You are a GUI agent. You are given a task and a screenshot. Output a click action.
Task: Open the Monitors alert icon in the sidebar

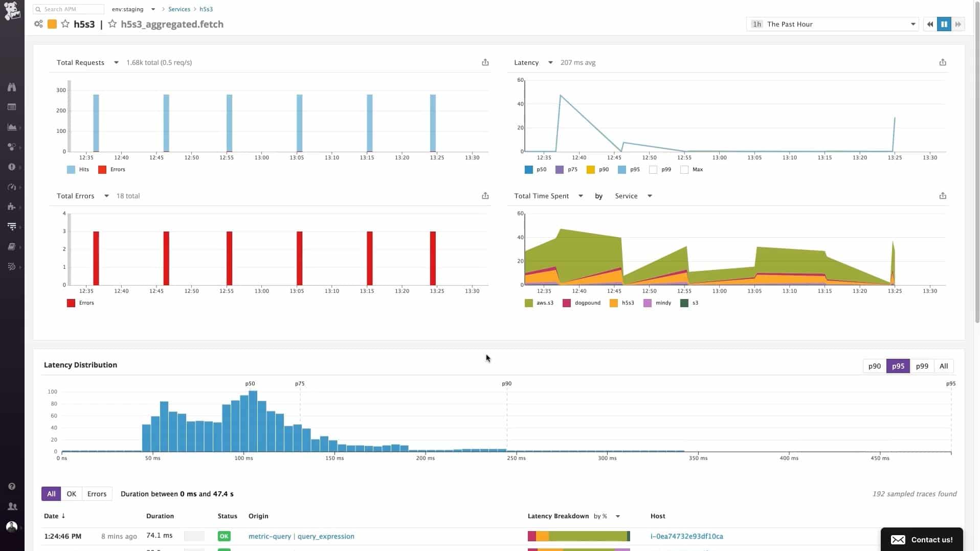pyautogui.click(x=12, y=167)
